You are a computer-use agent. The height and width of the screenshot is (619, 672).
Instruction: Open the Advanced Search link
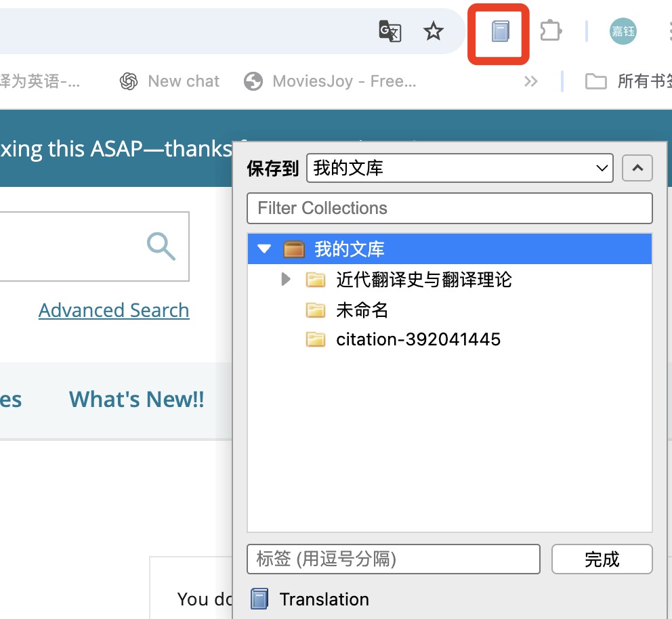(x=114, y=310)
